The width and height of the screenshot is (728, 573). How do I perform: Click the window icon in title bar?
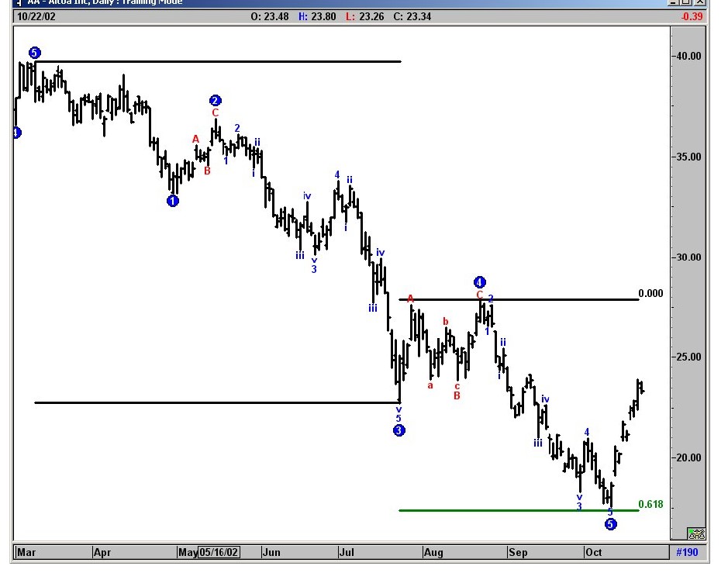[x=19, y=2]
